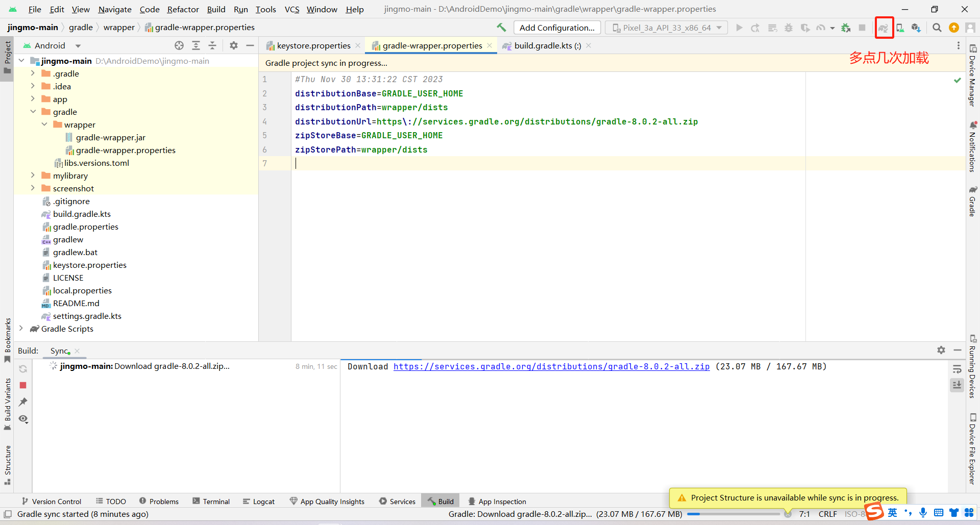Click the Gradle download progress bar
Screen dimensions: 980x525
[733, 514]
